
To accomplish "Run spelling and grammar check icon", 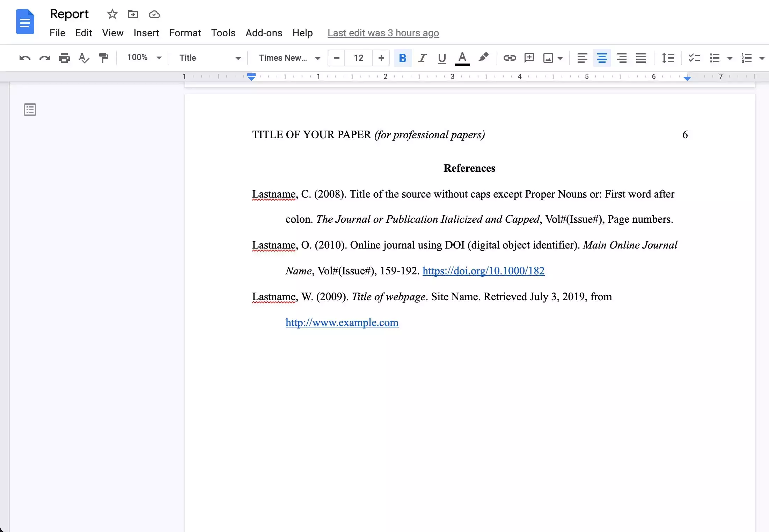I will pos(84,58).
